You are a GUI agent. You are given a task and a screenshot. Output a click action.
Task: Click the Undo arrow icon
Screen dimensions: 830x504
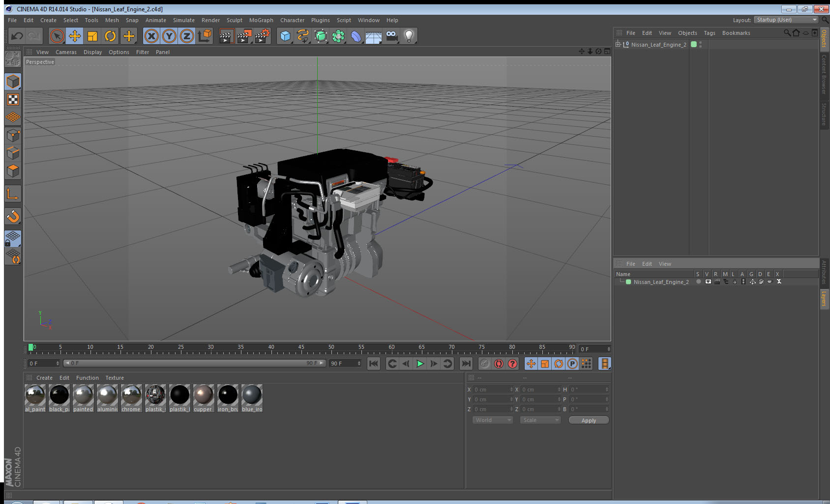click(x=17, y=36)
